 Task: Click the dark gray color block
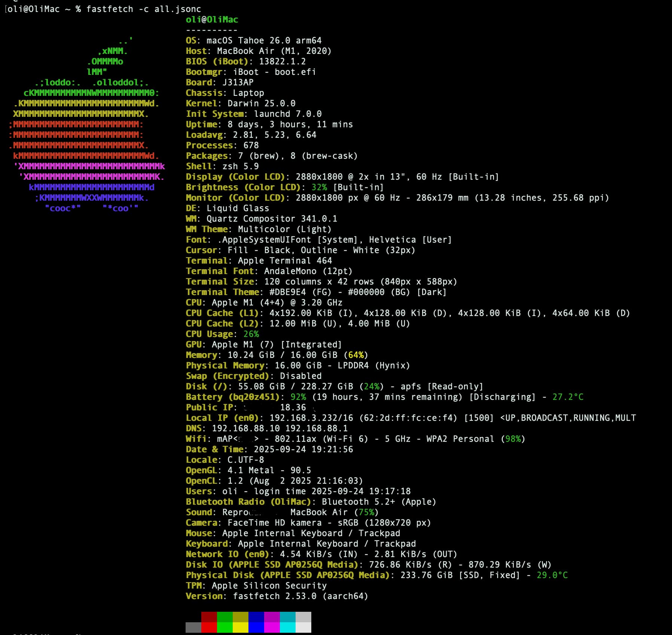193,627
